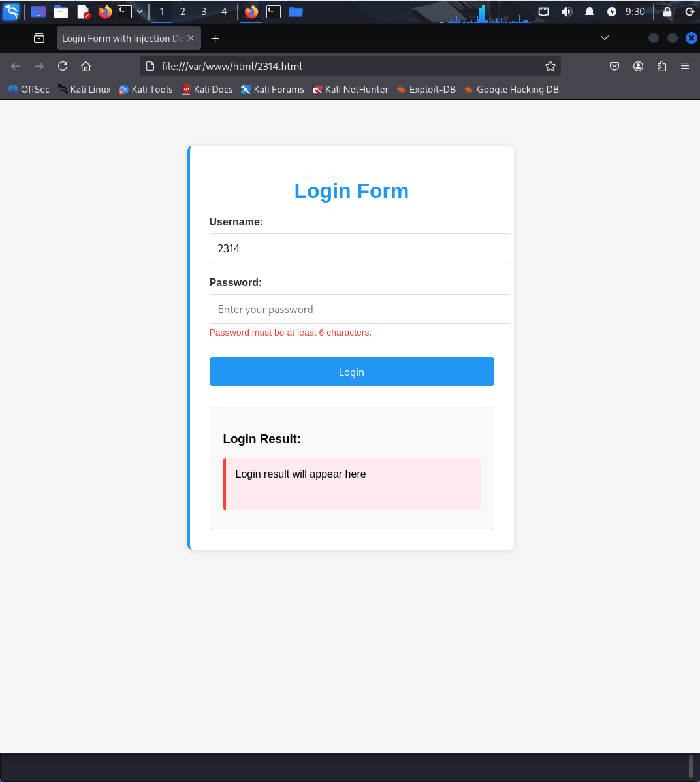Image resolution: width=700 pixels, height=782 pixels.
Task: Open the volume control tray icon
Action: (x=566, y=12)
